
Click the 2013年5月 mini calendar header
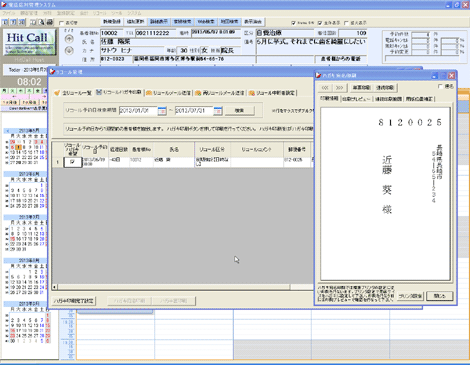point(29,130)
